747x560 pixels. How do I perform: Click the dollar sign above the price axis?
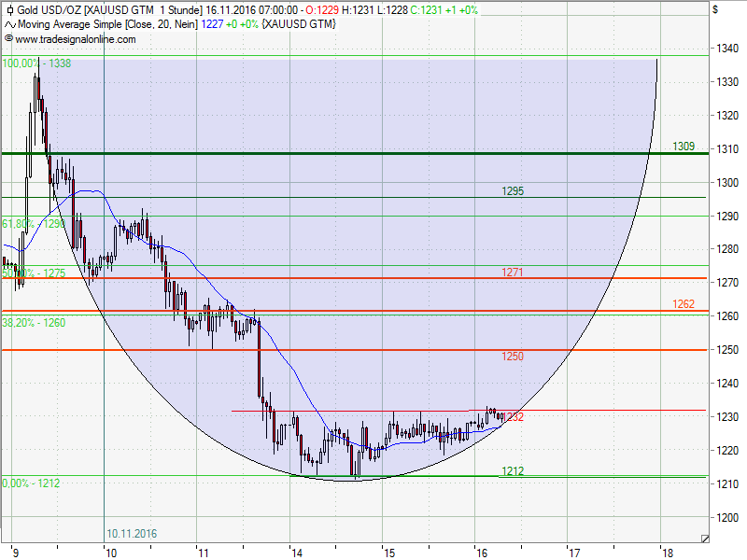pos(715,9)
